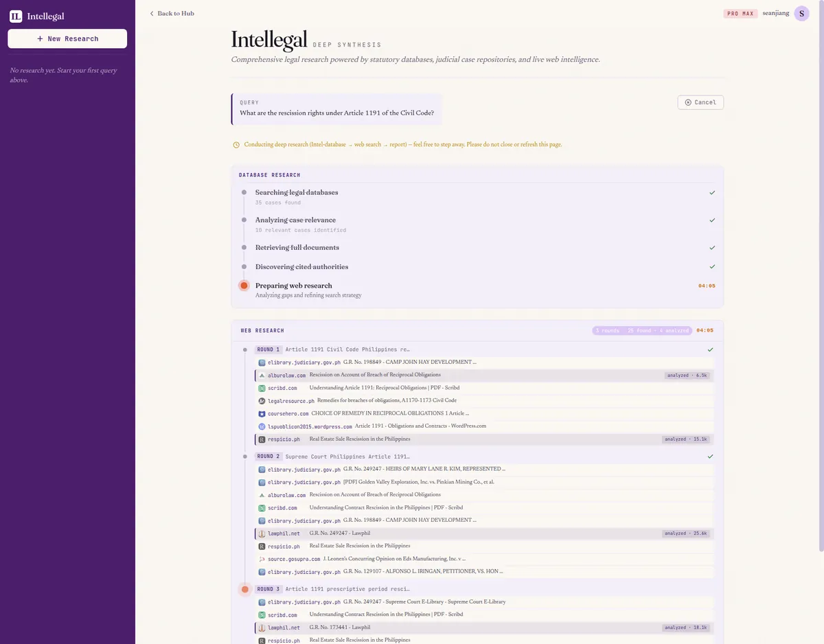824x644 pixels.
Task: Click the 35 cases found label
Action: tap(278, 203)
